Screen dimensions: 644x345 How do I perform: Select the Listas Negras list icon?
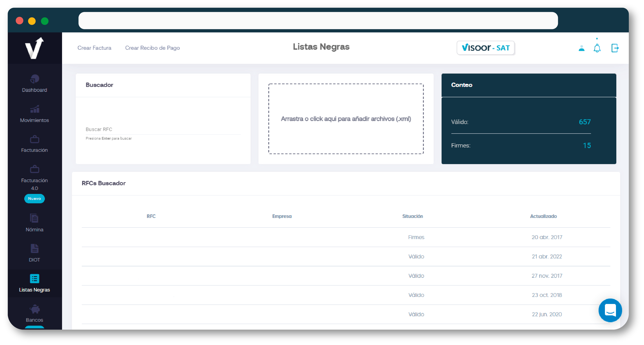pos(35,278)
